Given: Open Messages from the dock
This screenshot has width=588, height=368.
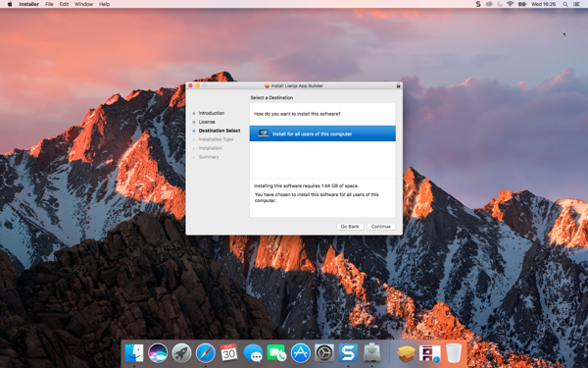Looking at the screenshot, I should pos(253,353).
